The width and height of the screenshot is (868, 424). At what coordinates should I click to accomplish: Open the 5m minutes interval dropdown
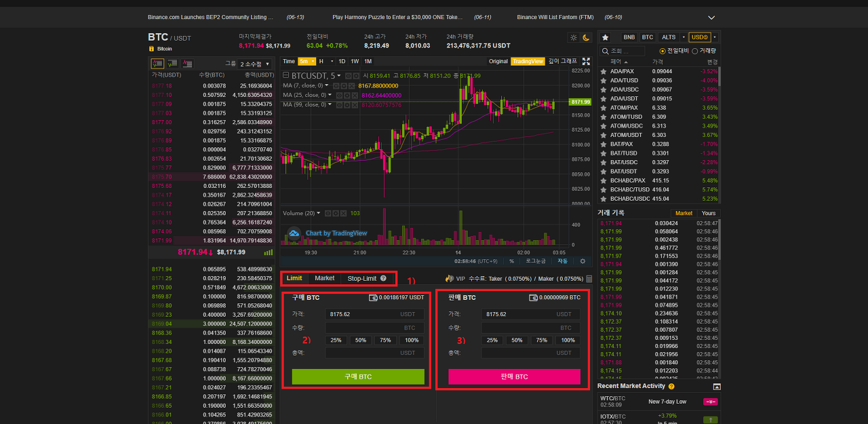[x=307, y=61]
